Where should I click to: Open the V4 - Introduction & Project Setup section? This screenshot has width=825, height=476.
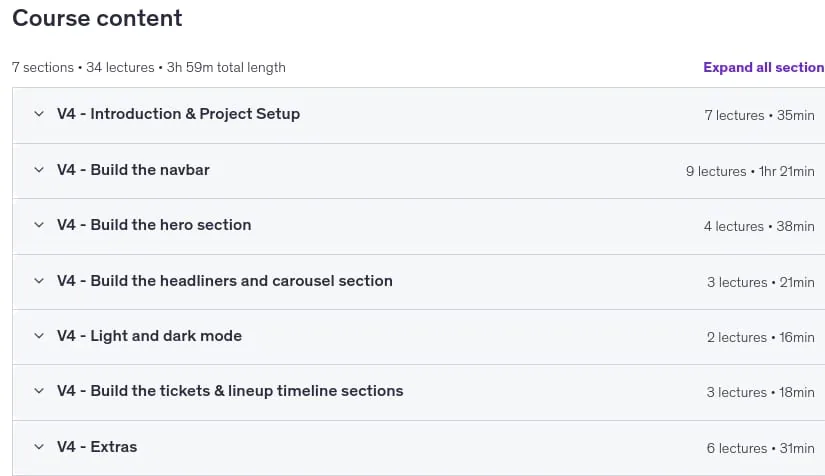178,114
